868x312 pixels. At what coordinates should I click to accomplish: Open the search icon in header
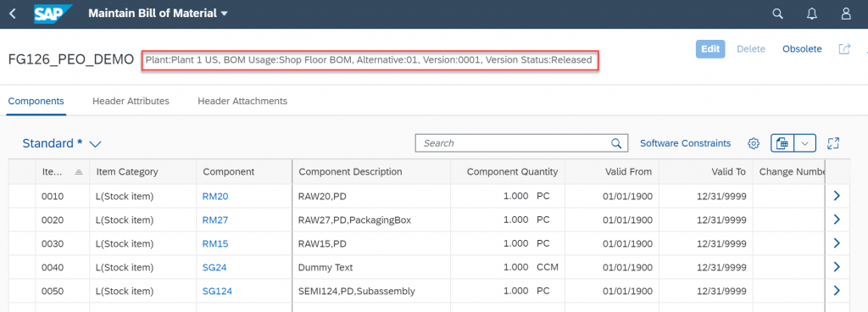778,14
